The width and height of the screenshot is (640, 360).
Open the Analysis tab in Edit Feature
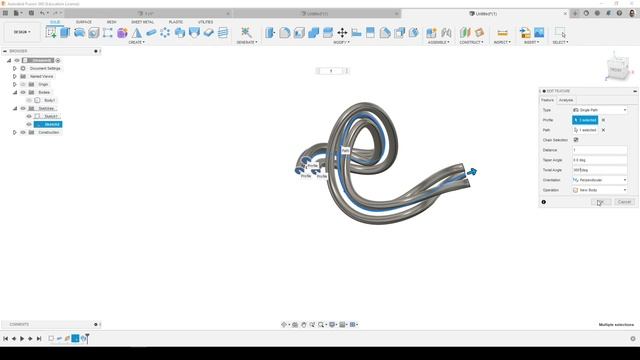[566, 100]
